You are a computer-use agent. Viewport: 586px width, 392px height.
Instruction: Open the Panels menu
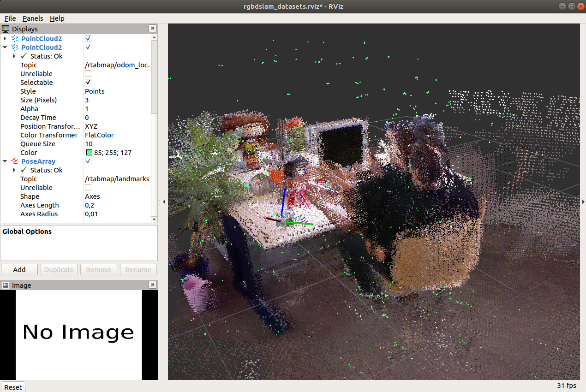point(33,18)
